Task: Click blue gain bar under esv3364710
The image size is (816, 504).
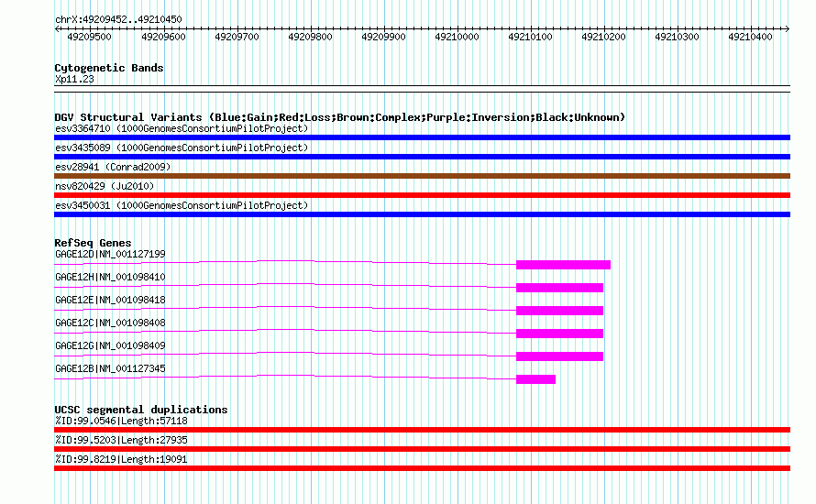Action: 422,137
